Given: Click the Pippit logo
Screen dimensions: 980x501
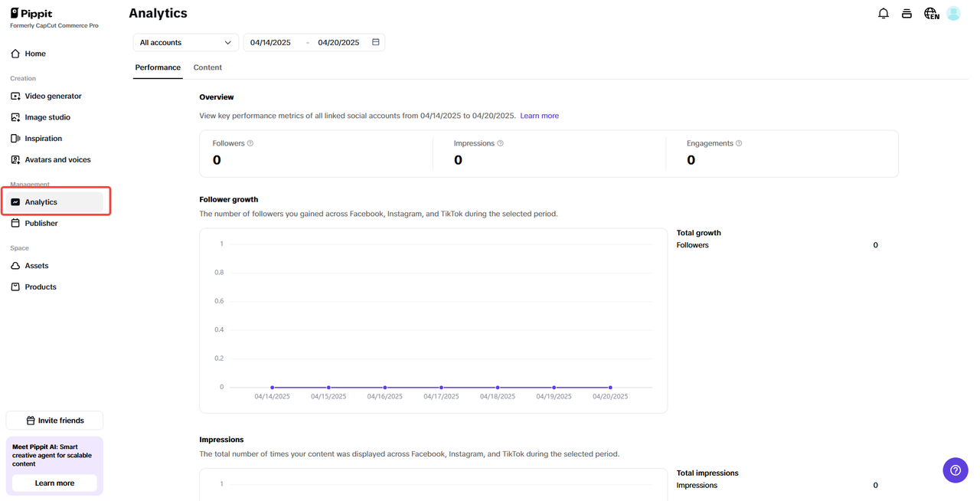Looking at the screenshot, I should coord(31,13).
